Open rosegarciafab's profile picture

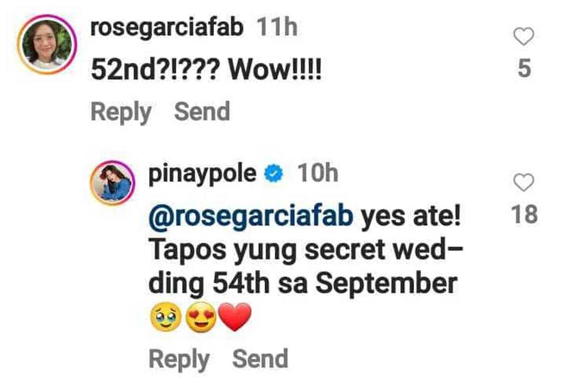47,45
